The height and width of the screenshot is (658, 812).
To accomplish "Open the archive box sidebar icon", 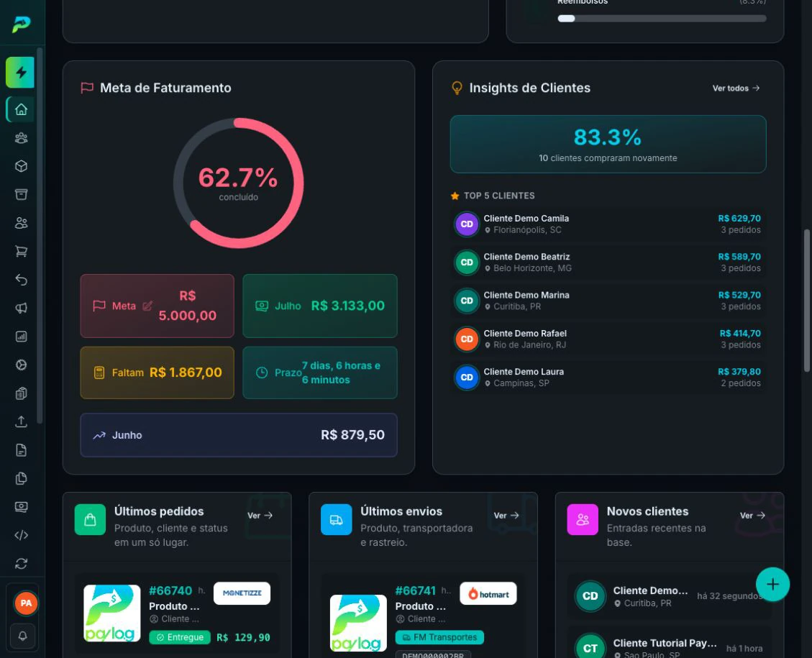I will coord(22,195).
